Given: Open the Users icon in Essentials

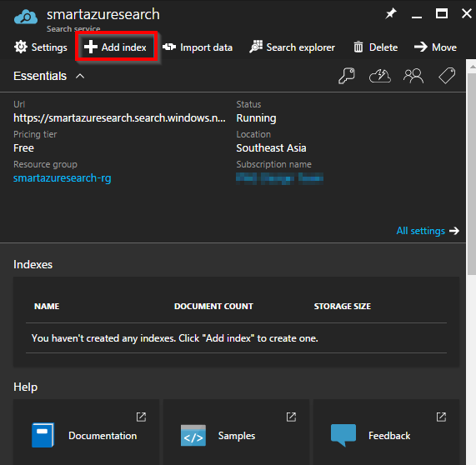Looking at the screenshot, I should click(413, 76).
